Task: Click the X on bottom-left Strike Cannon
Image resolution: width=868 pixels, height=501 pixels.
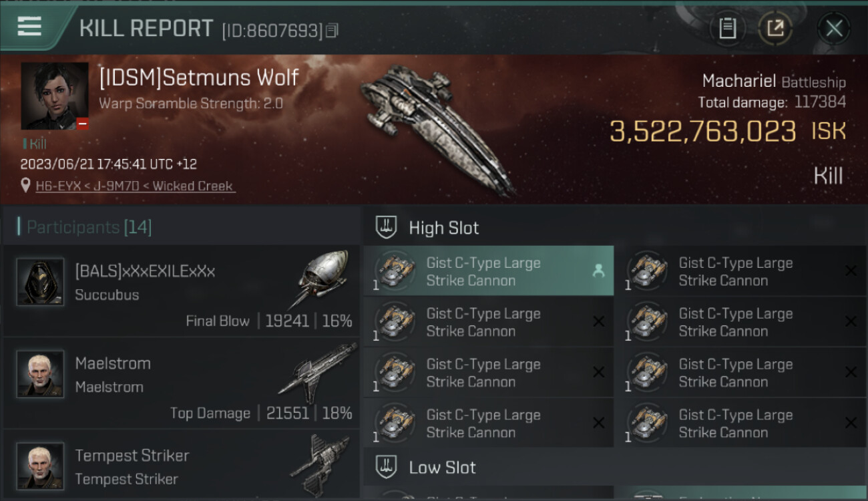Action: coord(598,423)
